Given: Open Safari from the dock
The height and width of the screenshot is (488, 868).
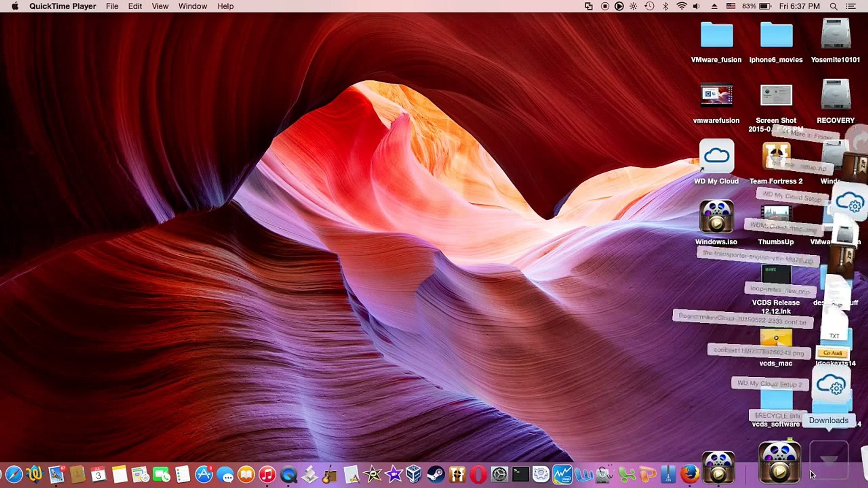Looking at the screenshot, I should (14, 474).
